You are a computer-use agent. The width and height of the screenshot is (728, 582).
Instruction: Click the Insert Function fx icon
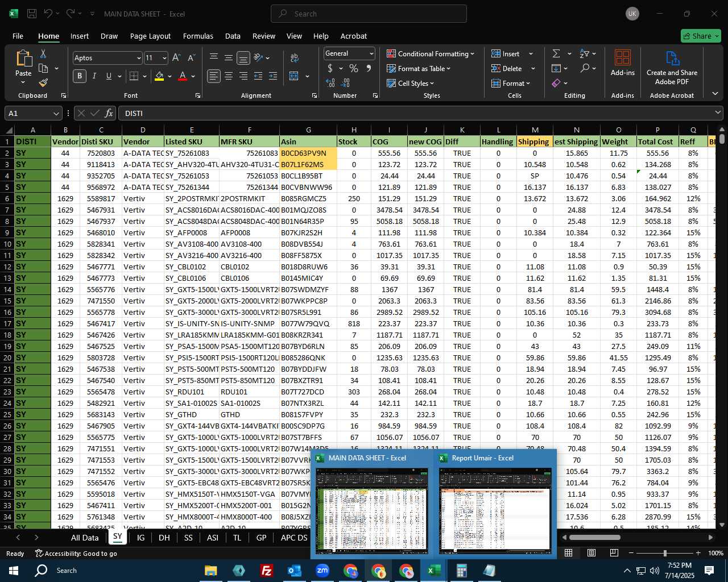(109, 113)
